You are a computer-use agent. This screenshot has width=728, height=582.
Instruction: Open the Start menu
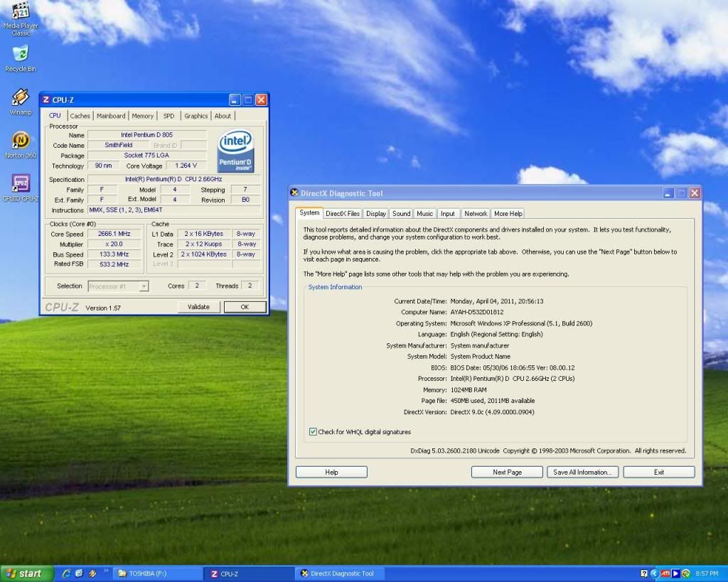[27, 573]
